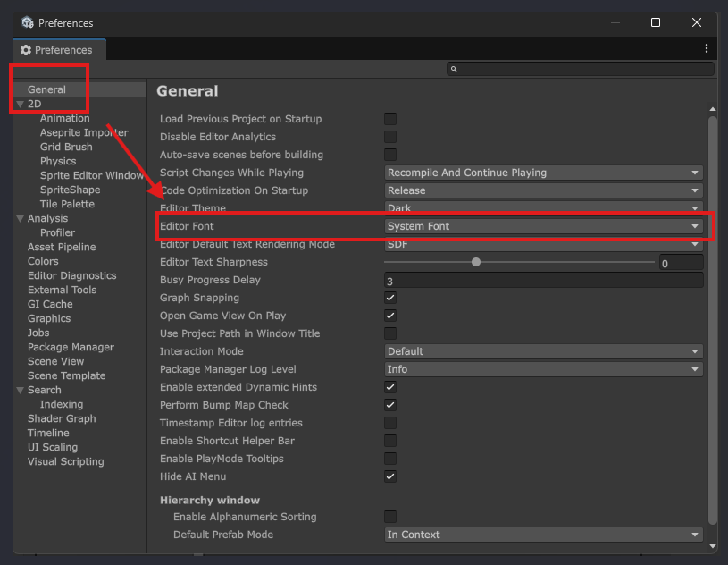Screen dimensions: 728x565
Task: Select Physics under 2D
Action: (58, 161)
